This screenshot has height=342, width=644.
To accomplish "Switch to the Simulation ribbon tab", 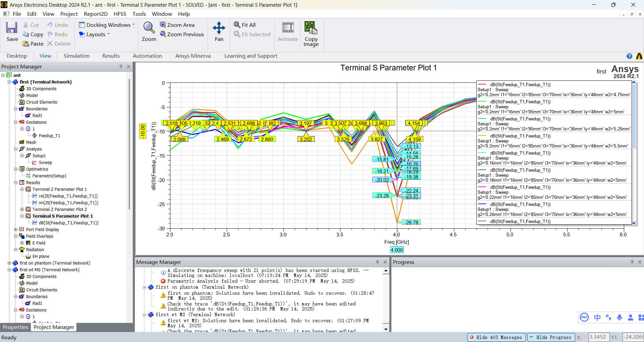I will (x=76, y=56).
